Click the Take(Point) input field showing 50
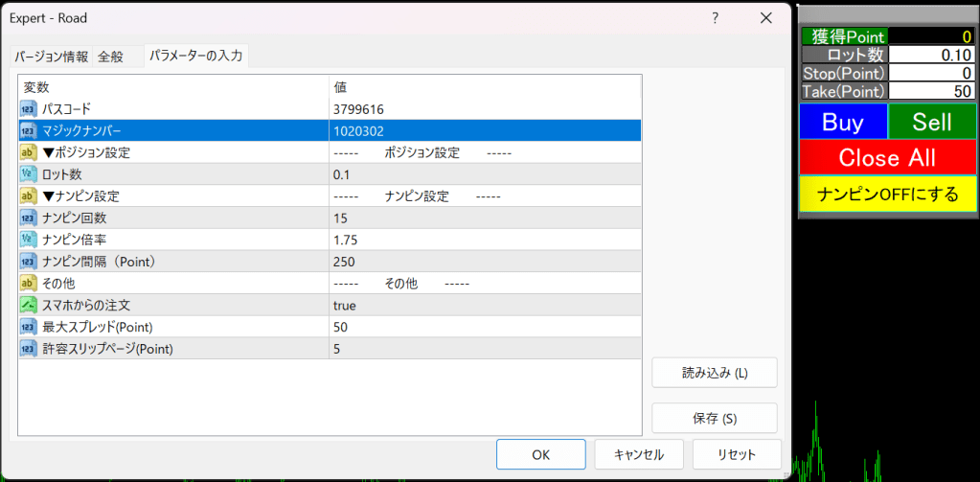The image size is (980, 482). click(x=932, y=91)
